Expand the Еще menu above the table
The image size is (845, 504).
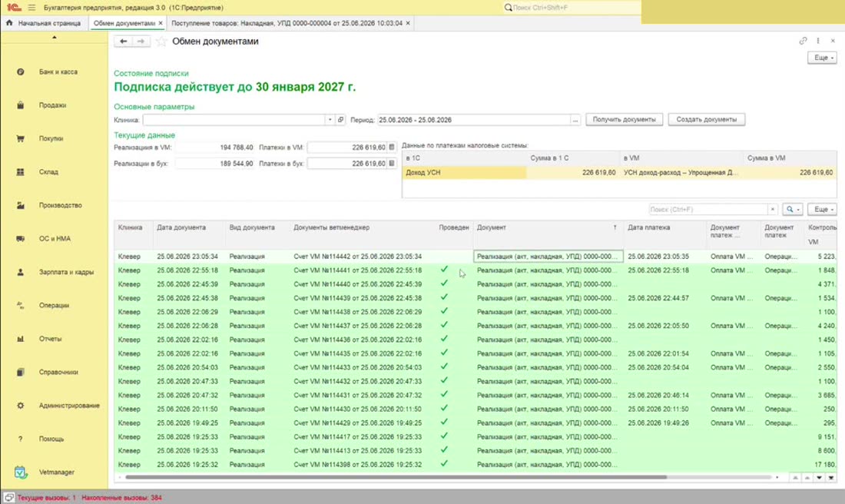coord(822,209)
